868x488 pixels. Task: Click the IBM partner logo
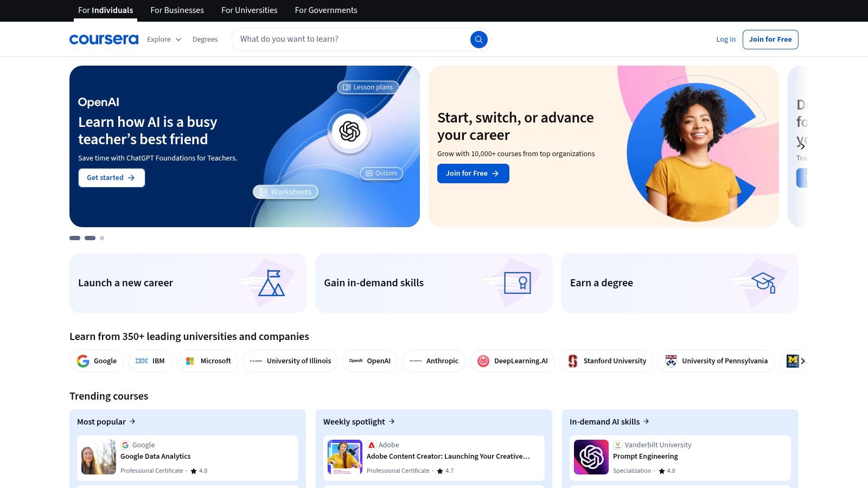tap(150, 361)
